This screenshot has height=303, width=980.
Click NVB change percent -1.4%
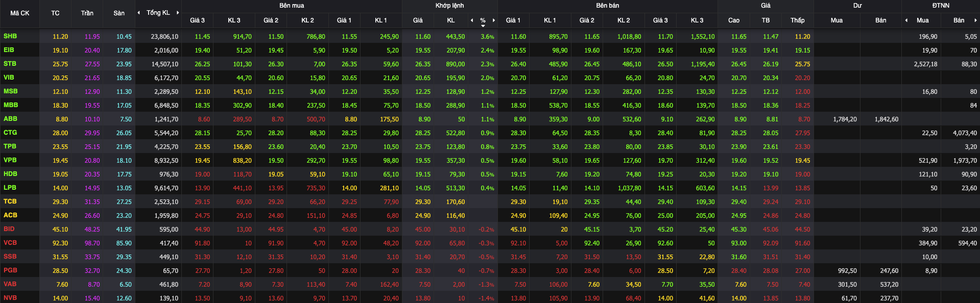(x=486, y=298)
